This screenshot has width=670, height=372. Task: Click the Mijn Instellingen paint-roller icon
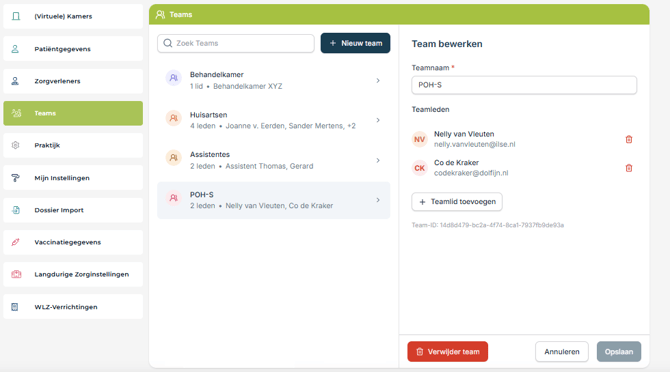[x=15, y=178]
